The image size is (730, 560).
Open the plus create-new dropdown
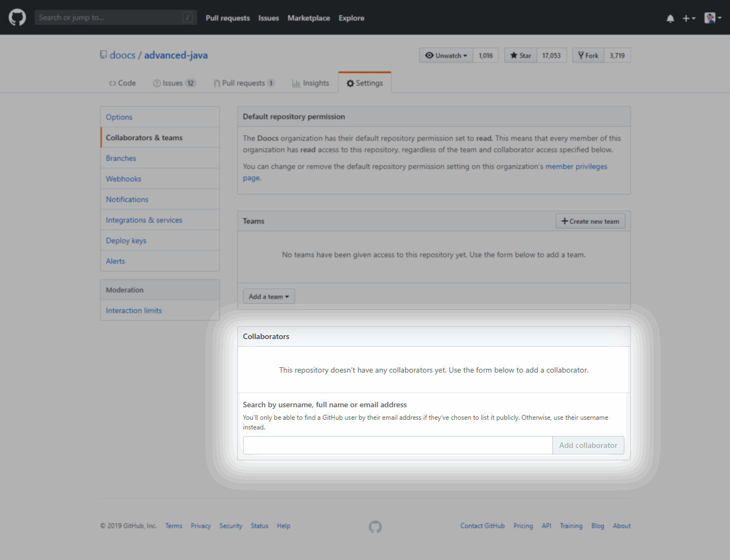pyautogui.click(x=688, y=18)
